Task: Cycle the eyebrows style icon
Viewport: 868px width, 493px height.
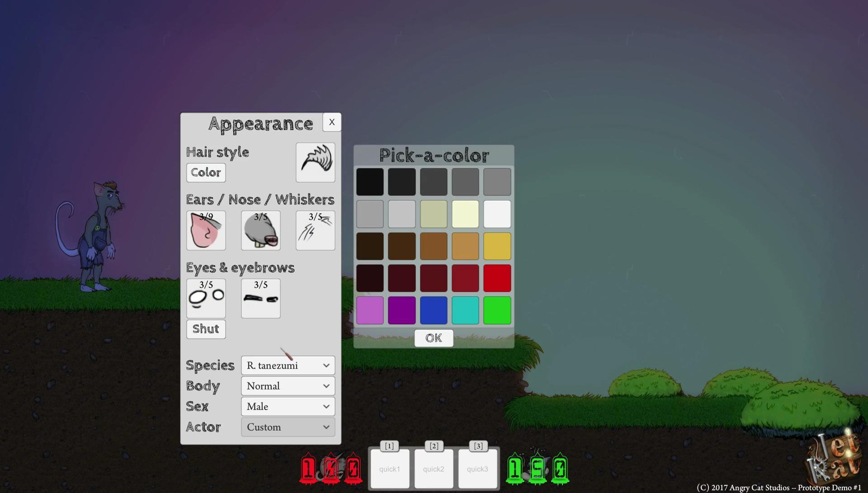Action: coord(260,298)
